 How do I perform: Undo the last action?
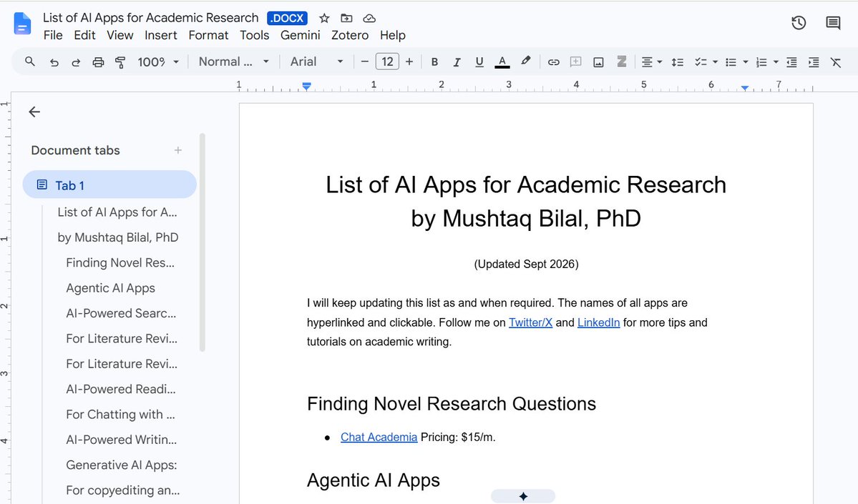click(x=54, y=62)
